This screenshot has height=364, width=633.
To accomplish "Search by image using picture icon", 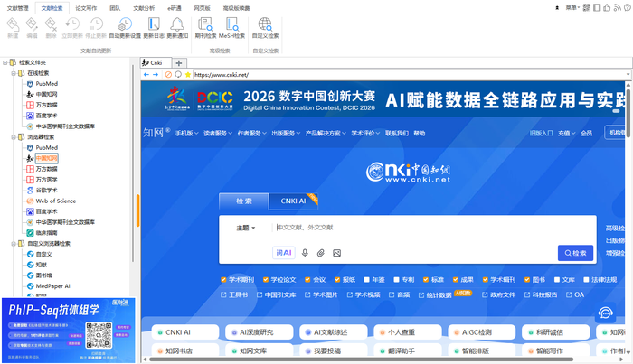I will tap(336, 253).
